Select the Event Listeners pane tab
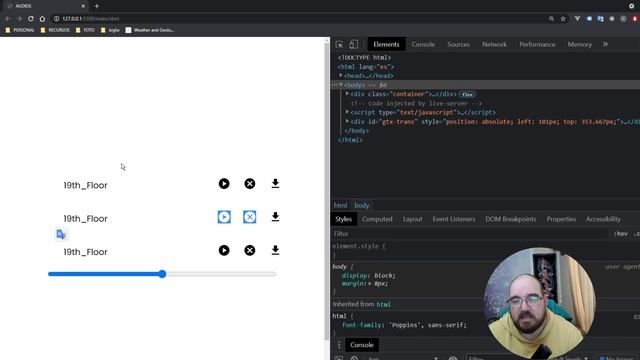 tap(454, 219)
